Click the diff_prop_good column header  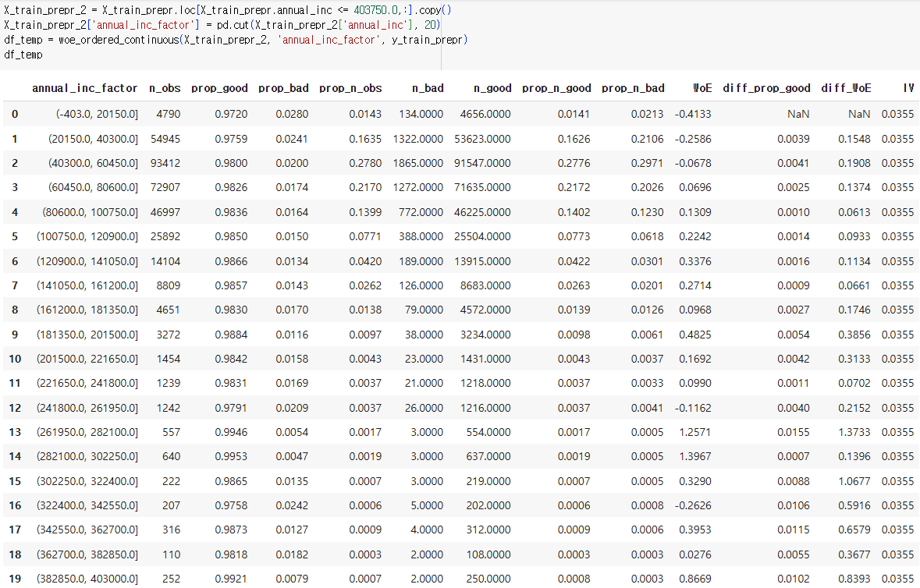coord(766,88)
